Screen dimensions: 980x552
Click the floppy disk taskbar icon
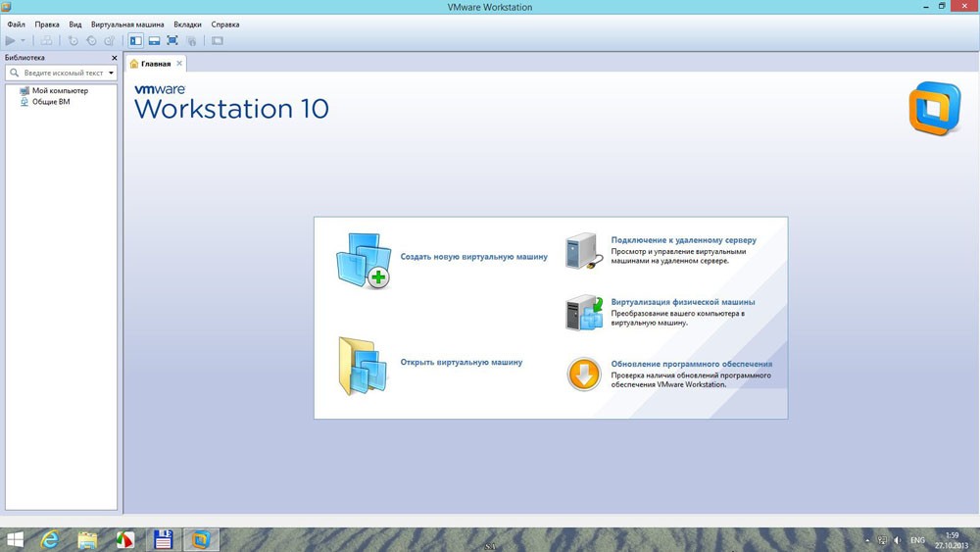point(163,539)
